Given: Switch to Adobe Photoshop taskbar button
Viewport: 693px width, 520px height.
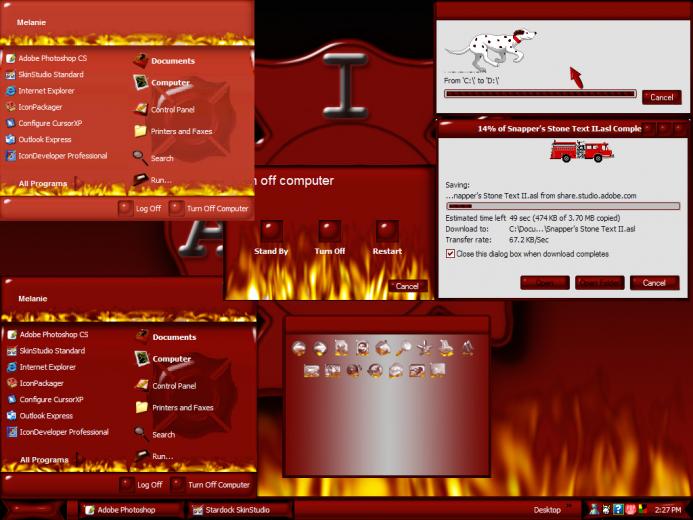Looking at the screenshot, I should click(131, 510).
